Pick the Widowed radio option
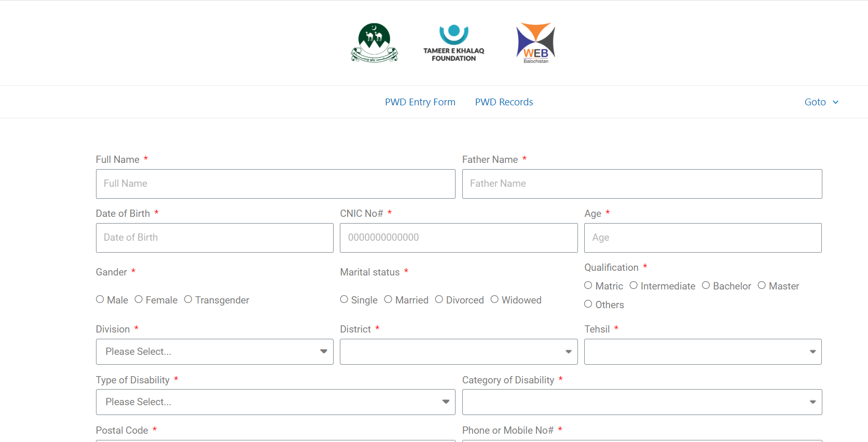The image size is (868, 442). tap(494, 299)
